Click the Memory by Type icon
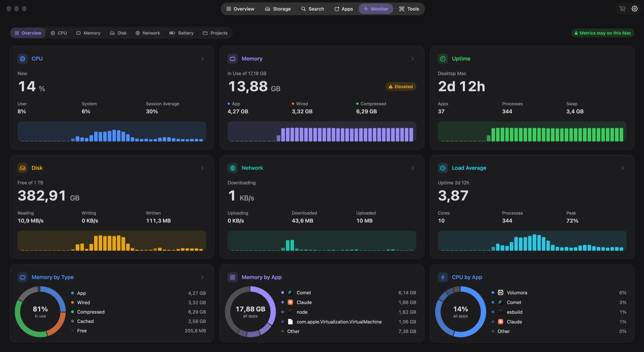This screenshot has height=352, width=644. click(23, 277)
